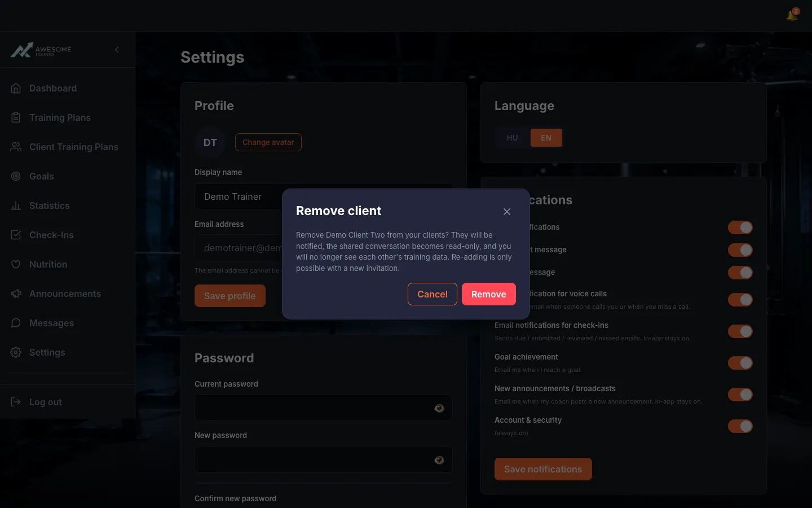Click the "Password" section heading
The image size is (812, 508).
[x=224, y=358]
